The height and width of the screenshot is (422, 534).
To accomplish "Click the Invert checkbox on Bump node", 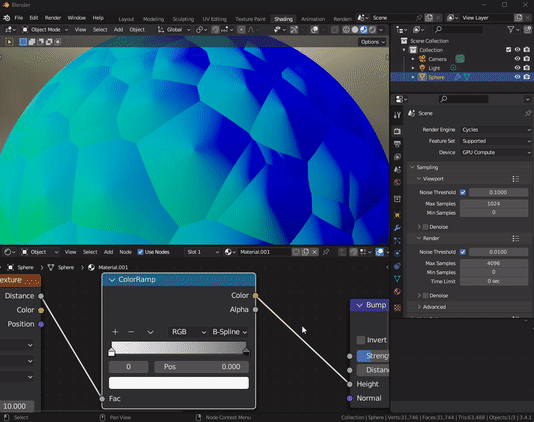I will click(x=361, y=340).
